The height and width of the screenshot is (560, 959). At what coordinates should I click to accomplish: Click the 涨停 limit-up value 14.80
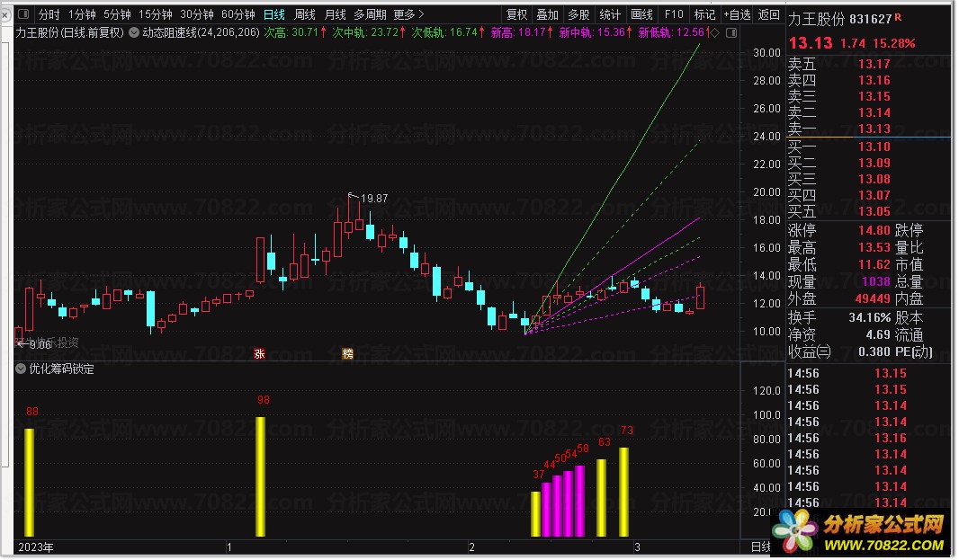(874, 230)
